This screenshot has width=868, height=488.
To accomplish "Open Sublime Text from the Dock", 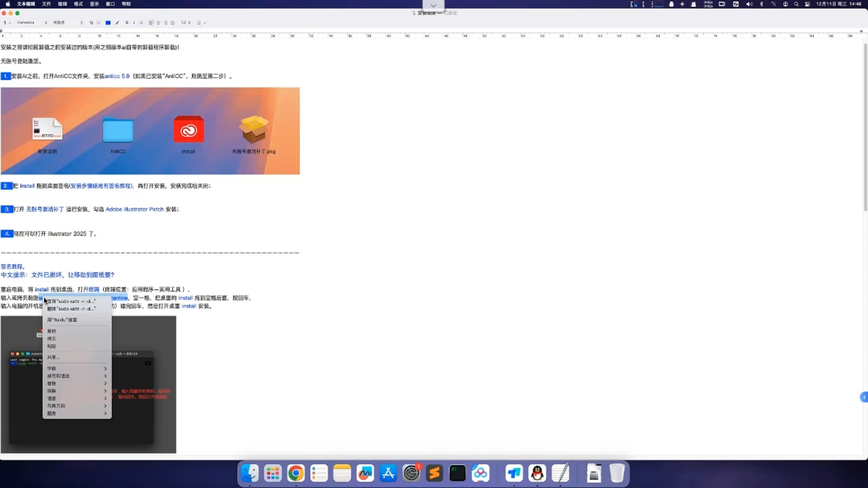I will 434,473.
